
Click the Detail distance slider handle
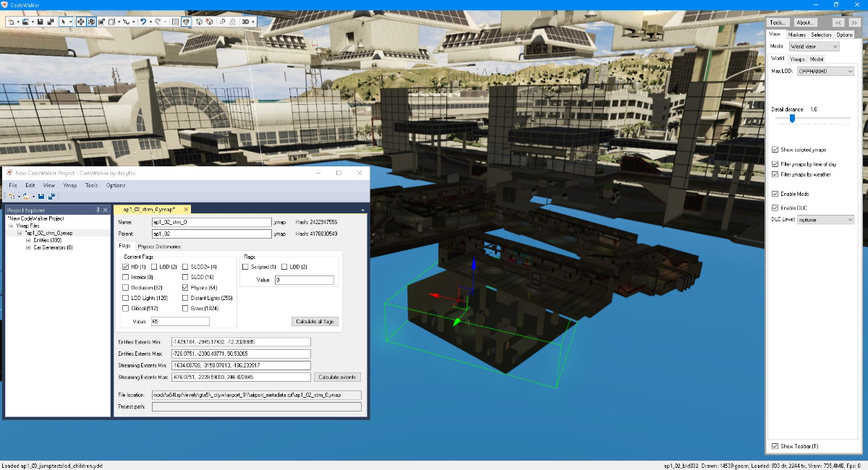pyautogui.click(x=792, y=118)
